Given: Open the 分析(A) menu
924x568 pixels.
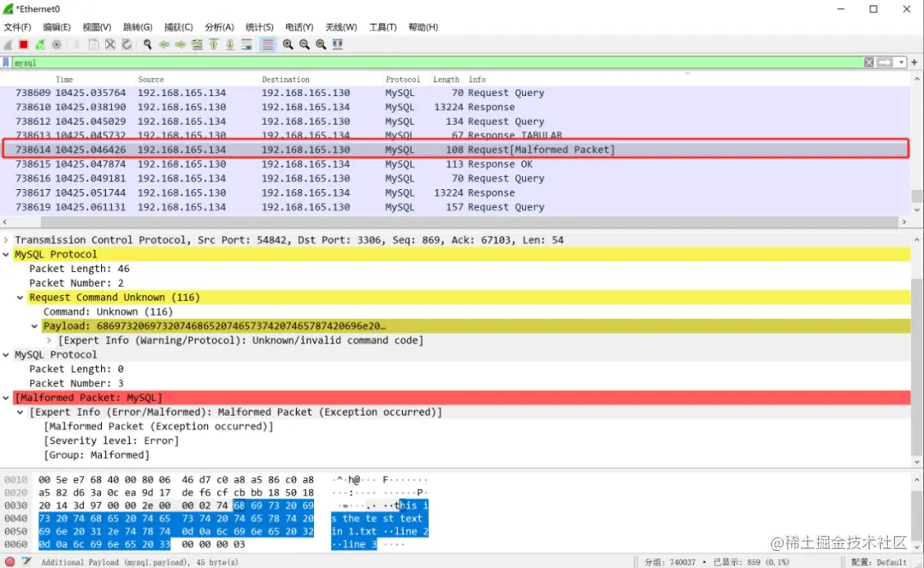Looking at the screenshot, I should pos(219,27).
